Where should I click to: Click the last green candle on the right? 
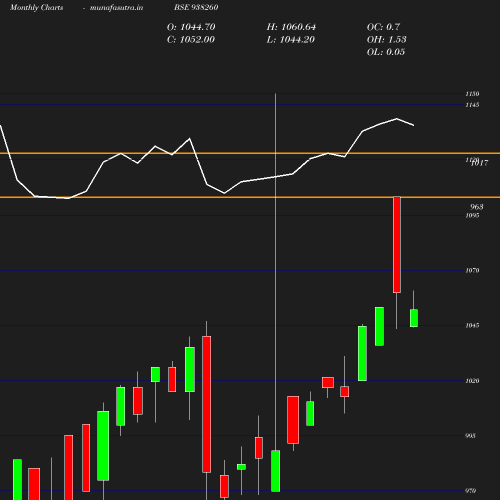pyautogui.click(x=414, y=318)
